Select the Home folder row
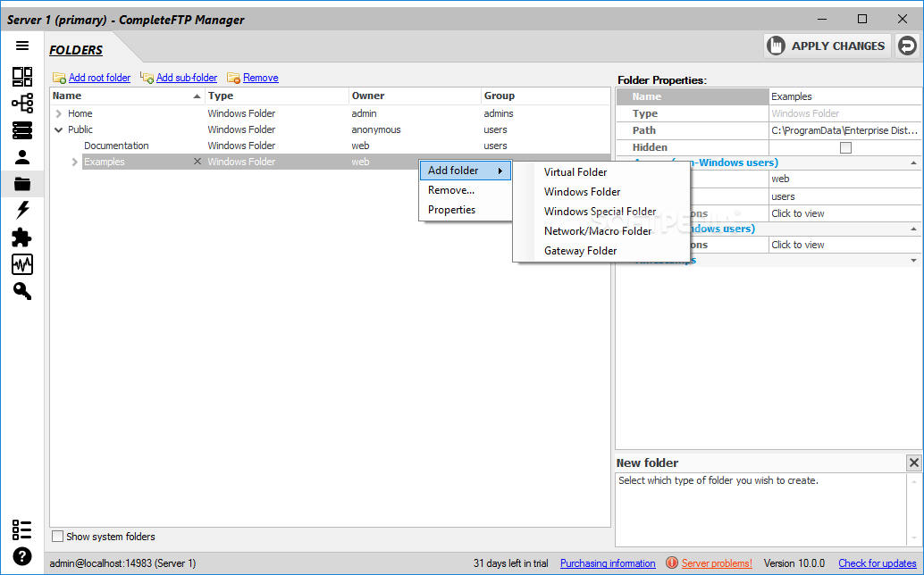 point(330,113)
